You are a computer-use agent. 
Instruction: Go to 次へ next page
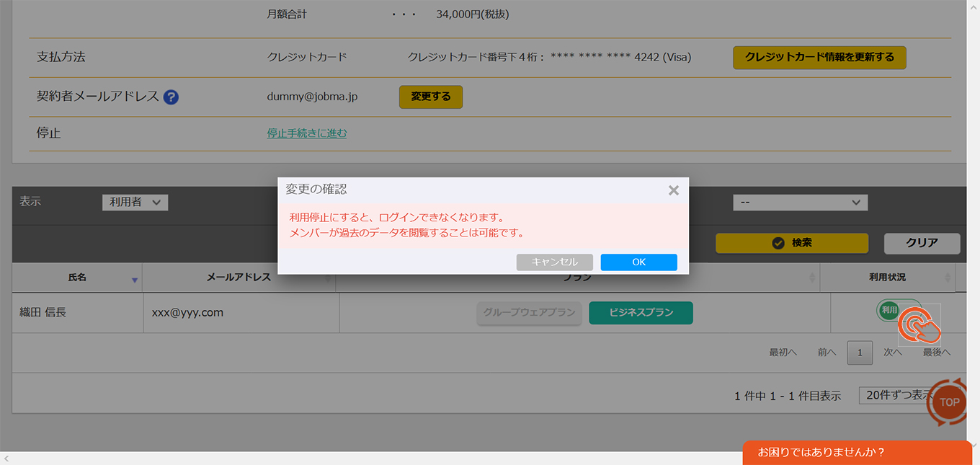coord(893,353)
